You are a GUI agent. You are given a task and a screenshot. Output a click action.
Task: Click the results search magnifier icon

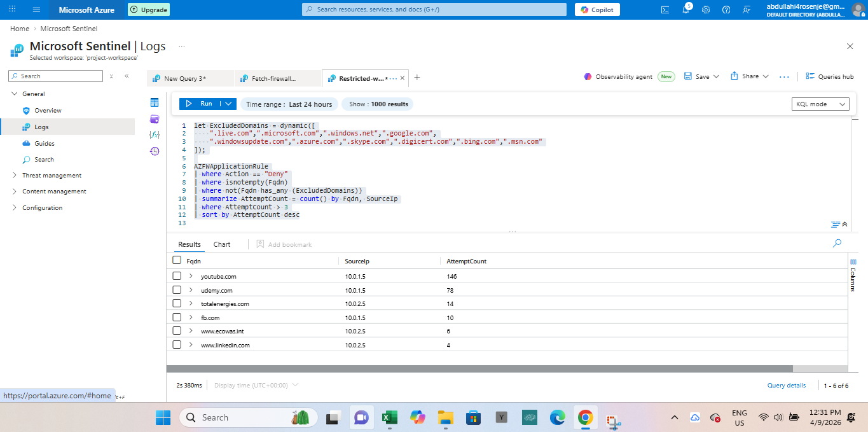tap(837, 244)
